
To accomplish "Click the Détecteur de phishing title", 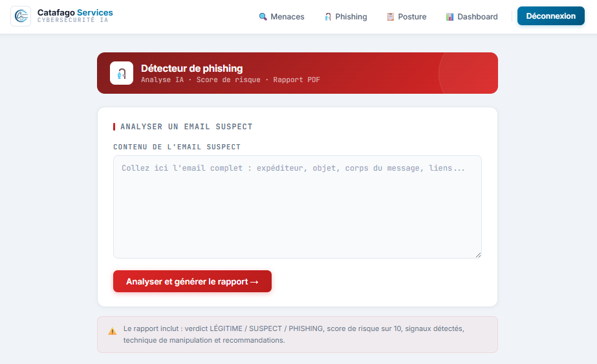I will click(x=192, y=69).
